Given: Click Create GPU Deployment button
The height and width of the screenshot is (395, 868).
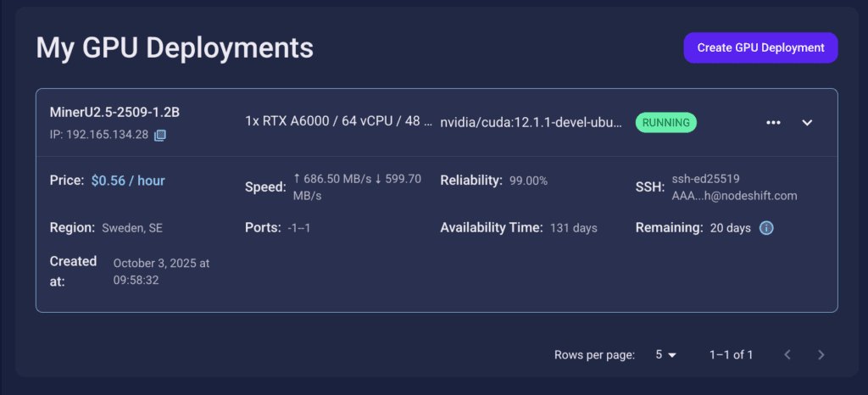Looking at the screenshot, I should [x=760, y=48].
